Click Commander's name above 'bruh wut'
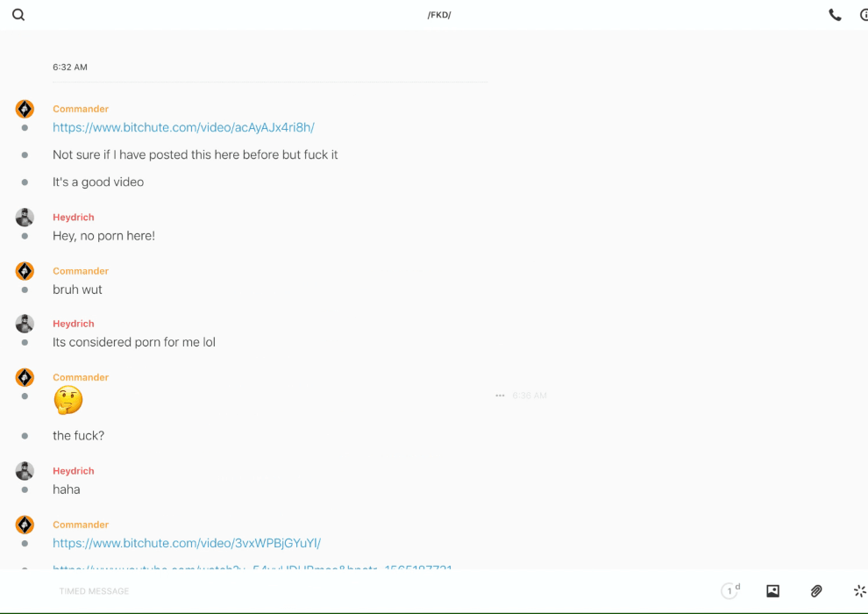The image size is (868, 614). [81, 271]
